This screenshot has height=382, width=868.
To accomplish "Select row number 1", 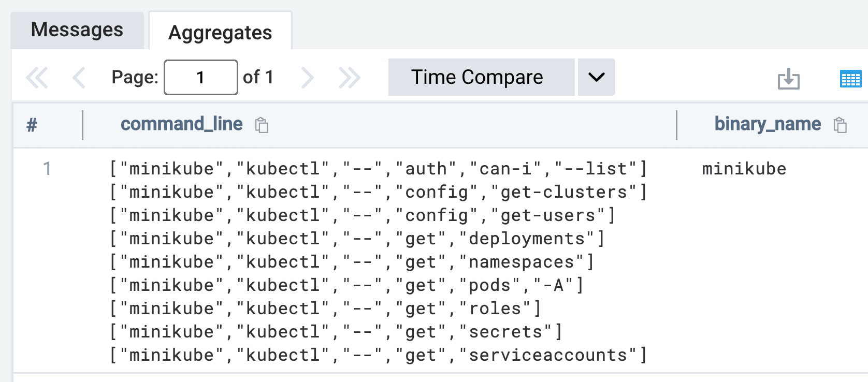I will point(47,168).
